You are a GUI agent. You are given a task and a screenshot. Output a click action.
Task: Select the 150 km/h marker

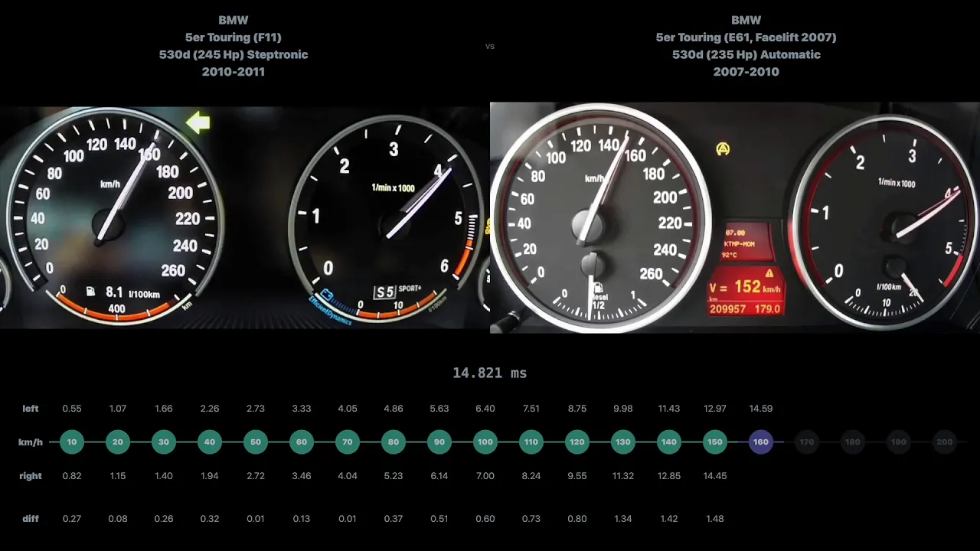coord(715,442)
